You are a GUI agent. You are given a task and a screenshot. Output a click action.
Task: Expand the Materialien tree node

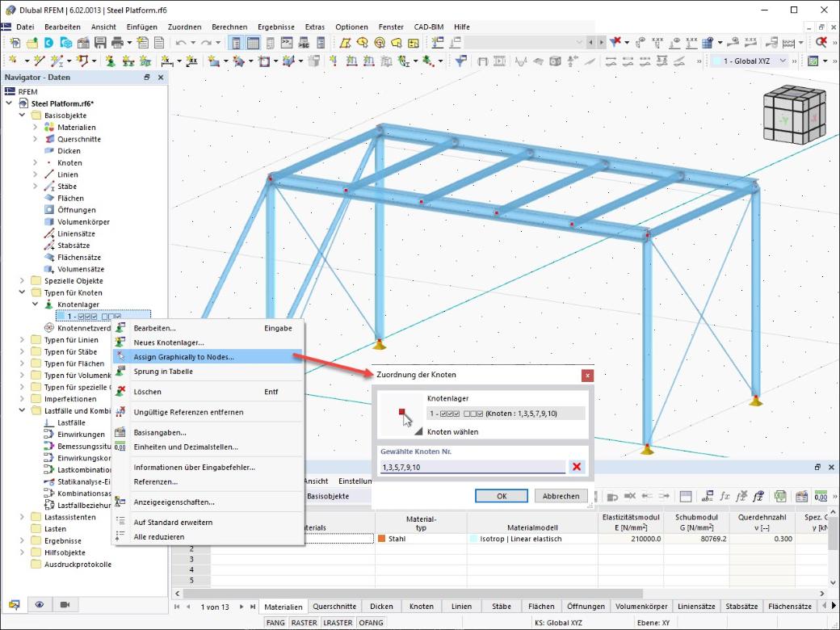tap(36, 127)
